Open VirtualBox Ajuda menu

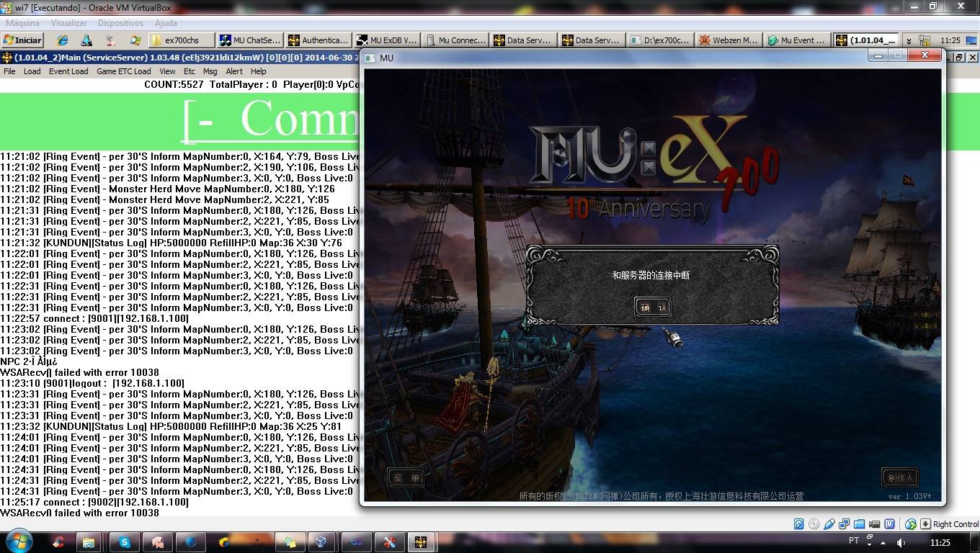pos(166,23)
